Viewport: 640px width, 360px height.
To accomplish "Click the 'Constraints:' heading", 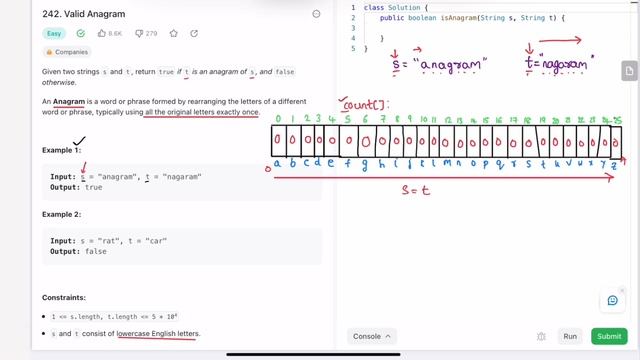I will 64,298.
